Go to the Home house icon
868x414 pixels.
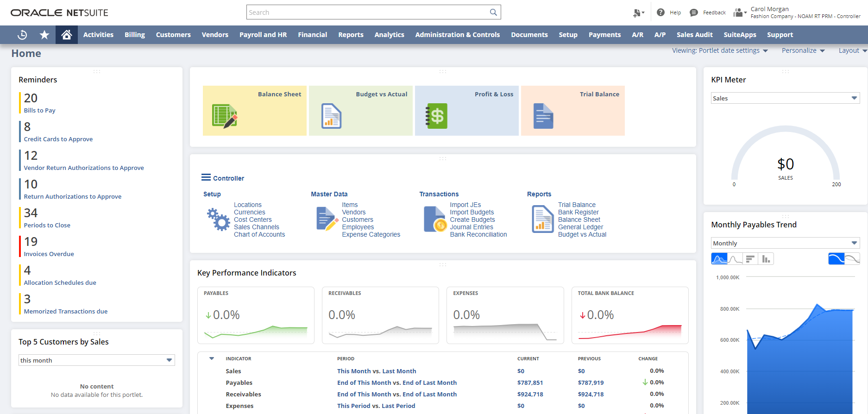click(67, 35)
